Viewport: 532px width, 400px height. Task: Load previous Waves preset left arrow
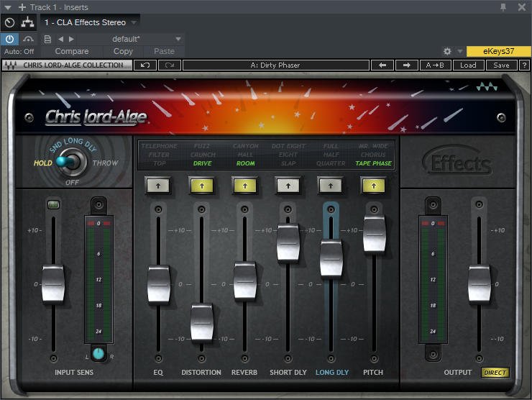click(382, 65)
